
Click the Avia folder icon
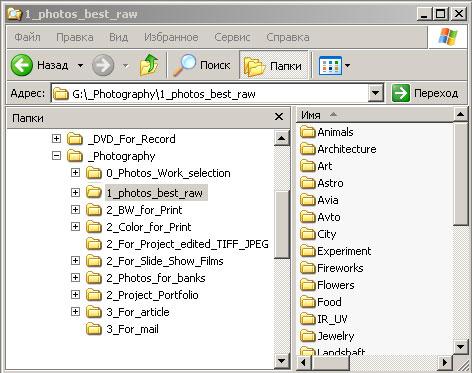click(x=307, y=200)
